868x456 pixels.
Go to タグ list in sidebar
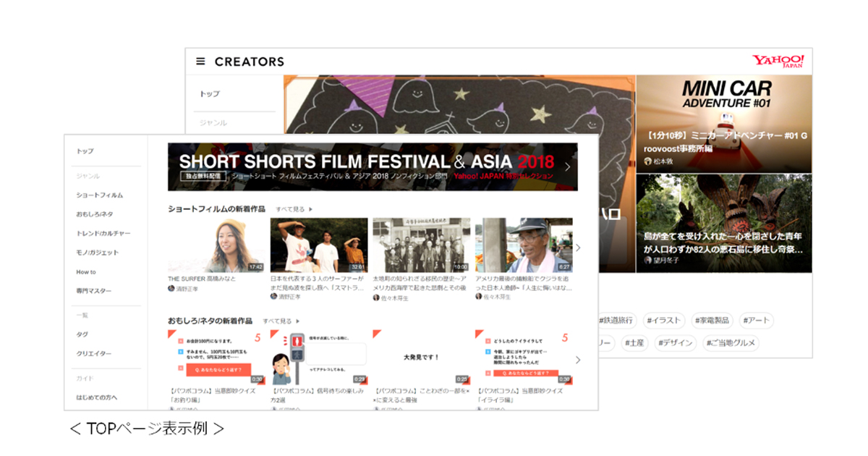point(82,334)
